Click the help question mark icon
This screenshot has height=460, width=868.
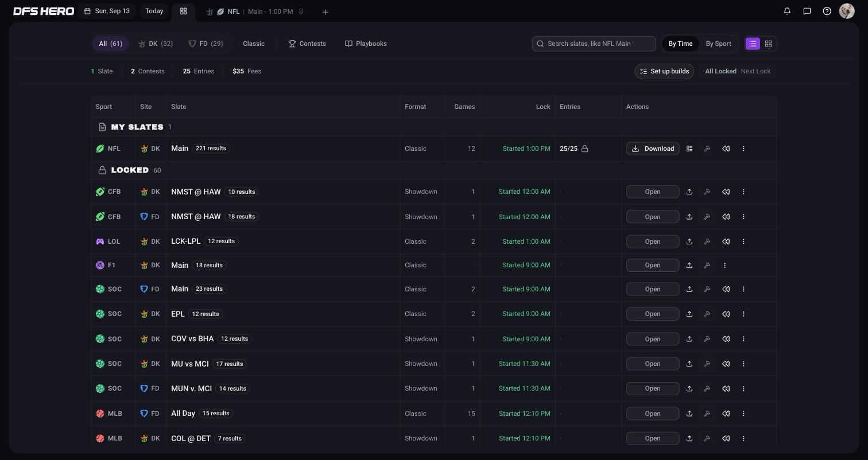(x=827, y=11)
